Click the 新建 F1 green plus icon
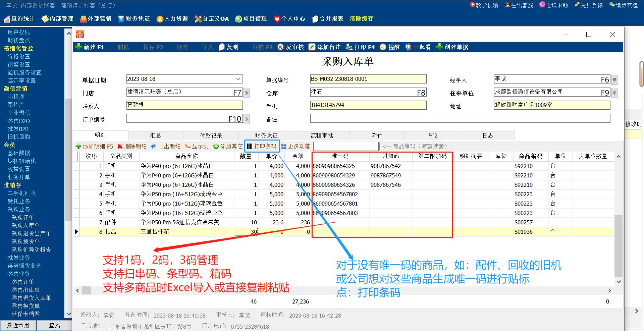This screenshot has width=644, height=331. (79, 47)
